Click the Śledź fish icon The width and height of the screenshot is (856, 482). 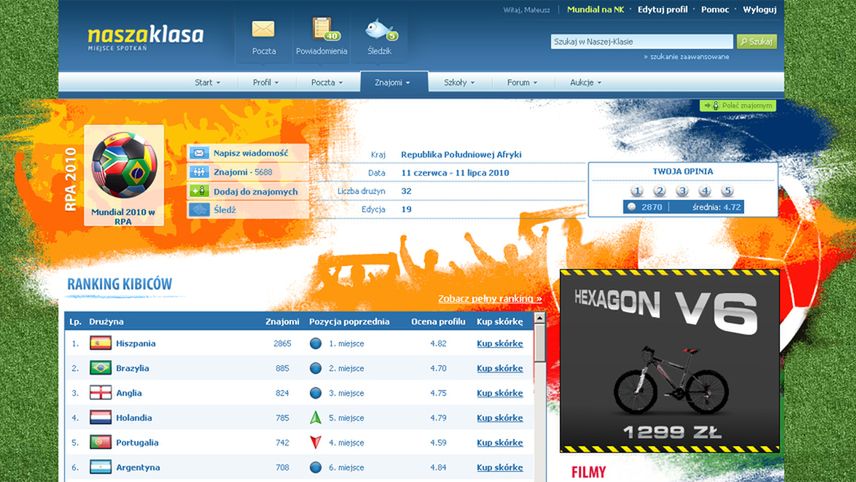click(199, 210)
